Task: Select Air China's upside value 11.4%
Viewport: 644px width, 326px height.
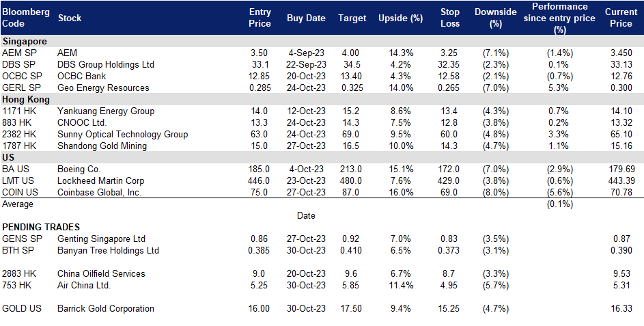Action: tap(400, 285)
